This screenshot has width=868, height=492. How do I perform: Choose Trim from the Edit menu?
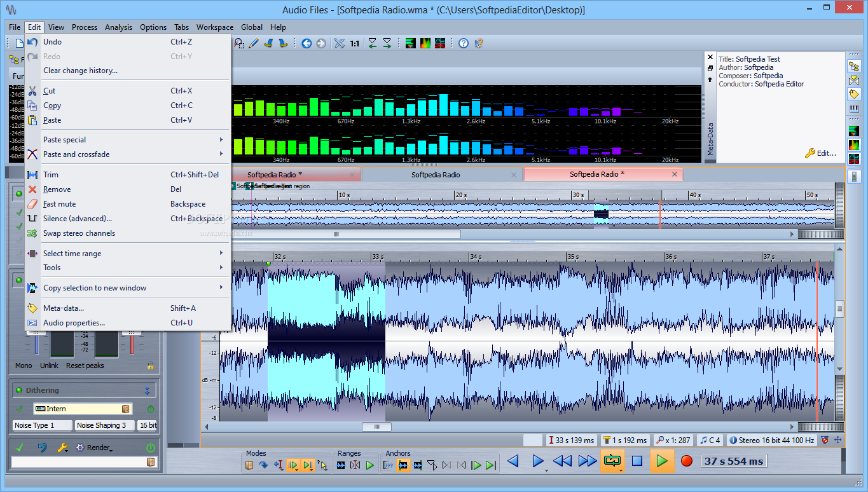pos(127,175)
